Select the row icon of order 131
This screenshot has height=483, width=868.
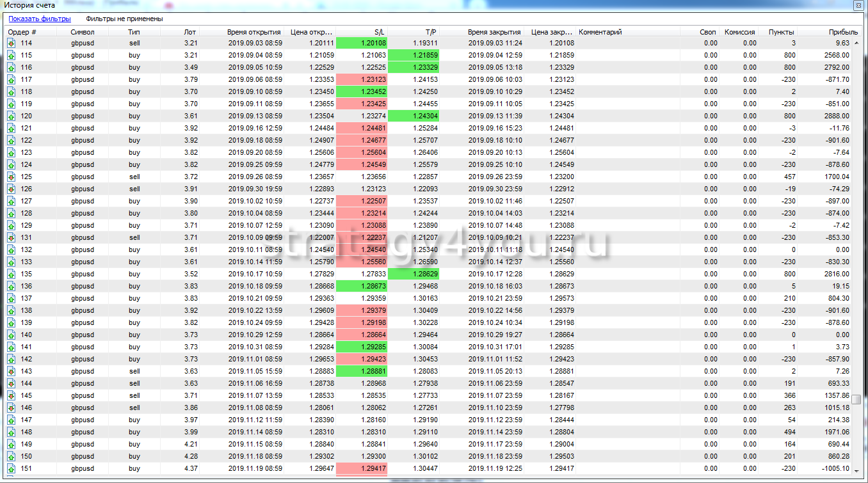(x=11, y=237)
